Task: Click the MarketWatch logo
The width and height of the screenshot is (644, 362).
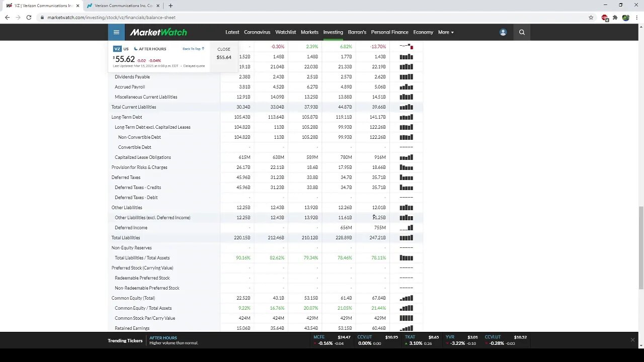Action: 158,32
